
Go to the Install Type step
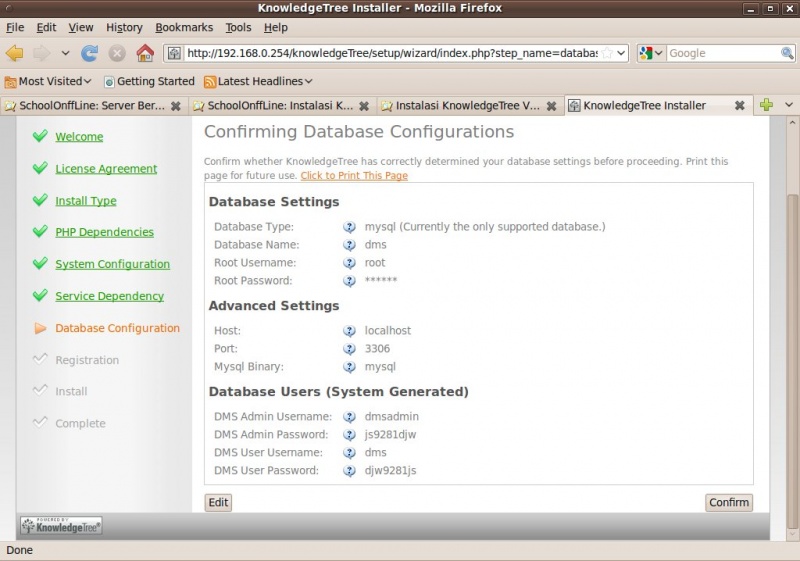pos(86,201)
